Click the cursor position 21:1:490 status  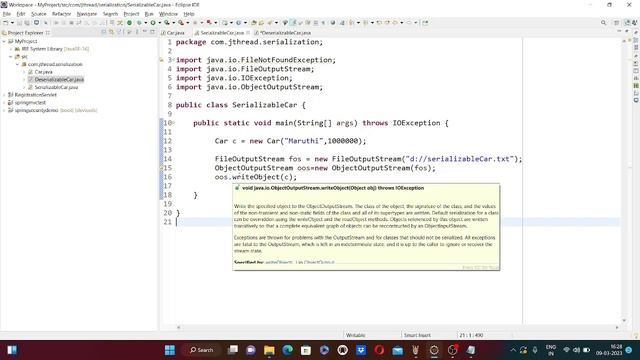(x=471, y=335)
